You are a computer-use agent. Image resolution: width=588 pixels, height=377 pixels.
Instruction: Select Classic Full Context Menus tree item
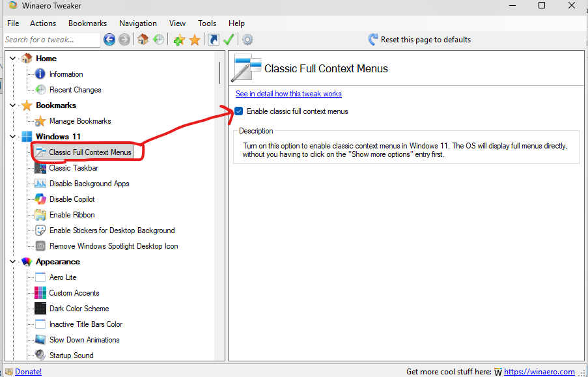(x=90, y=152)
